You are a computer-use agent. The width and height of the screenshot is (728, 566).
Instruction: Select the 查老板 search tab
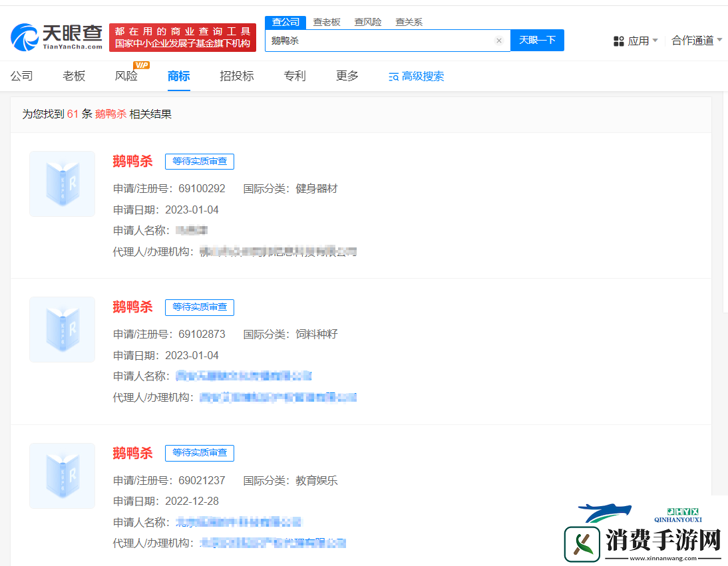pyautogui.click(x=327, y=22)
